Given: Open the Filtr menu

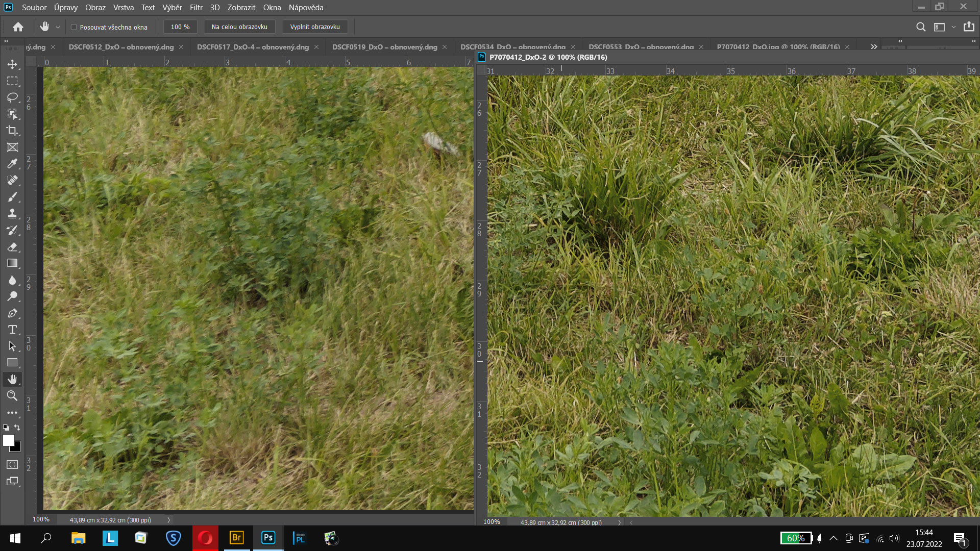Looking at the screenshot, I should tap(196, 8).
